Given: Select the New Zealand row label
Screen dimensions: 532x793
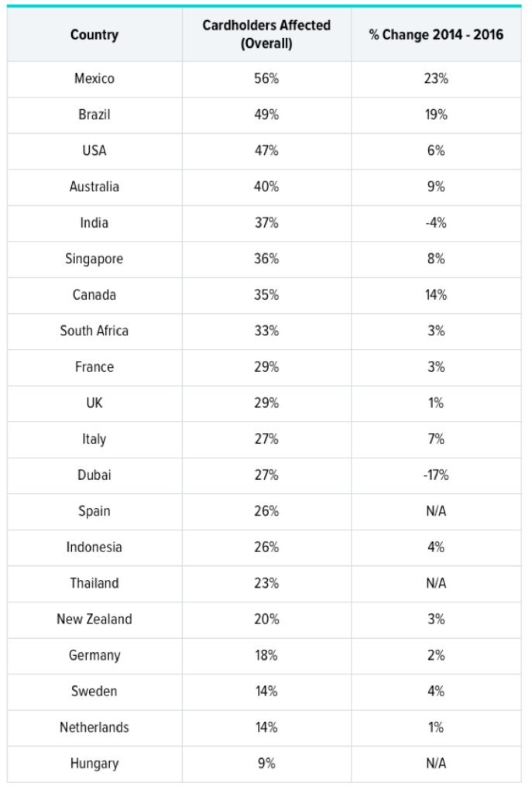Looking at the screenshot, I should tap(94, 619).
